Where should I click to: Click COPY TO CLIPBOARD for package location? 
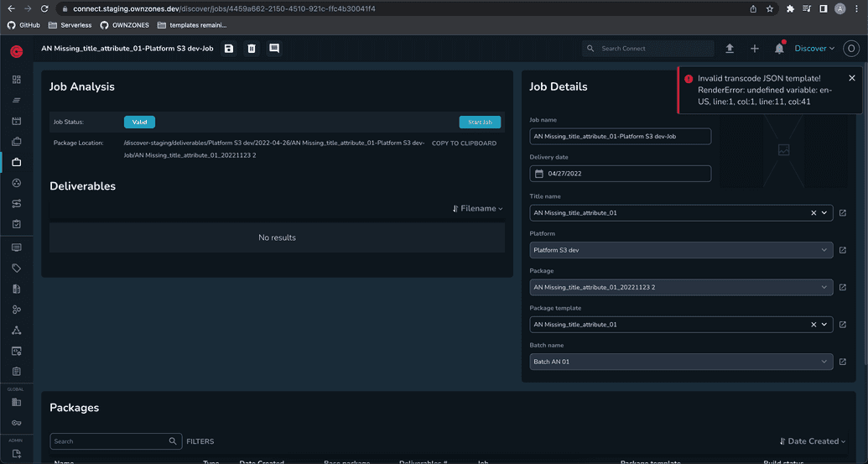point(464,143)
